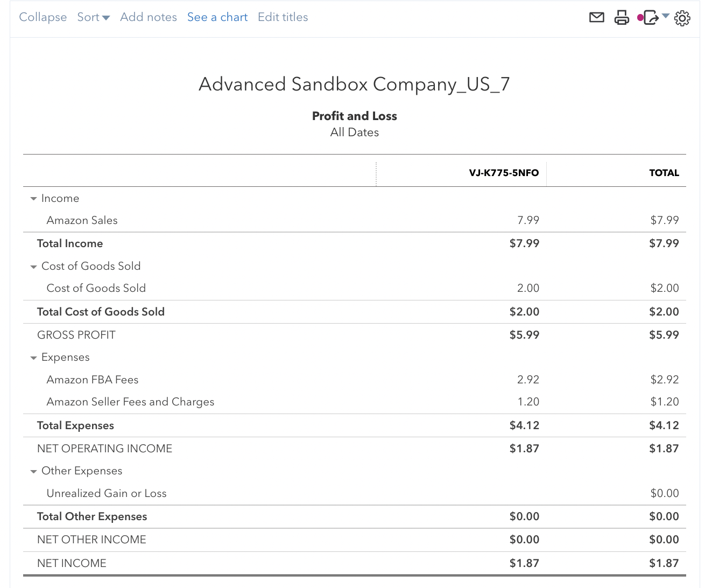Screen dimensions: 705x588
Task: Open report settings gear icon
Action: (x=682, y=18)
